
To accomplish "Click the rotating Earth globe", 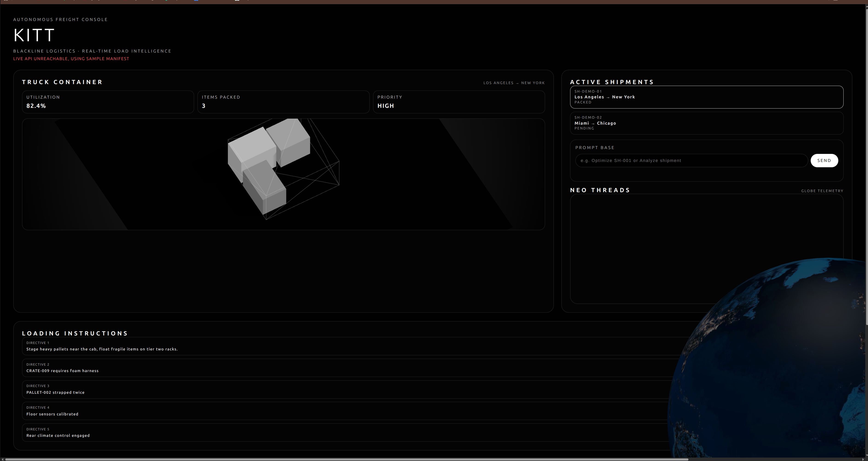I will coord(775,371).
